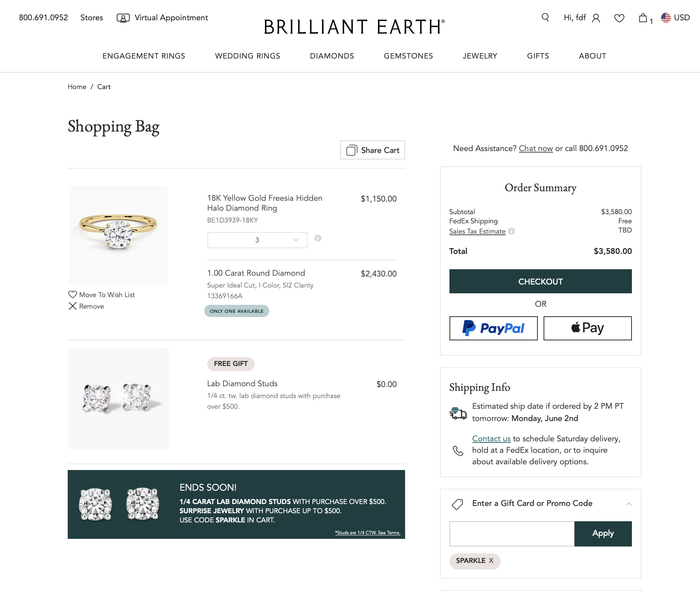Open the wishlist heart icon in header

coord(619,18)
